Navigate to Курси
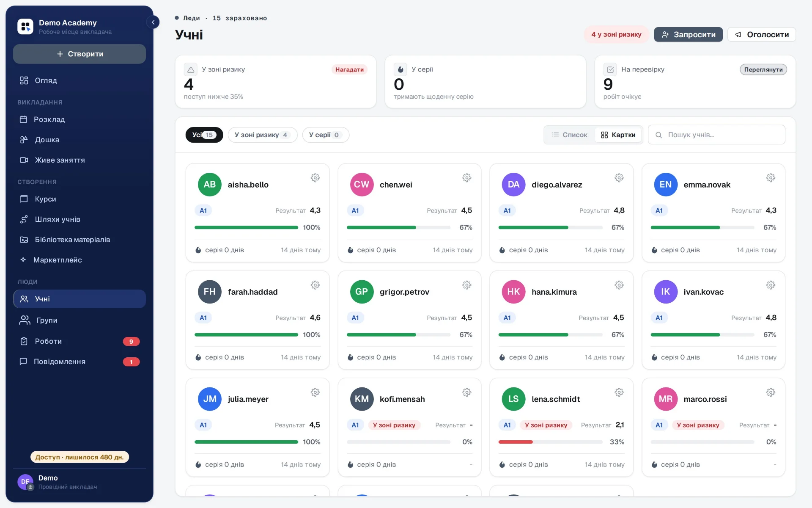The image size is (812, 508). click(80, 199)
